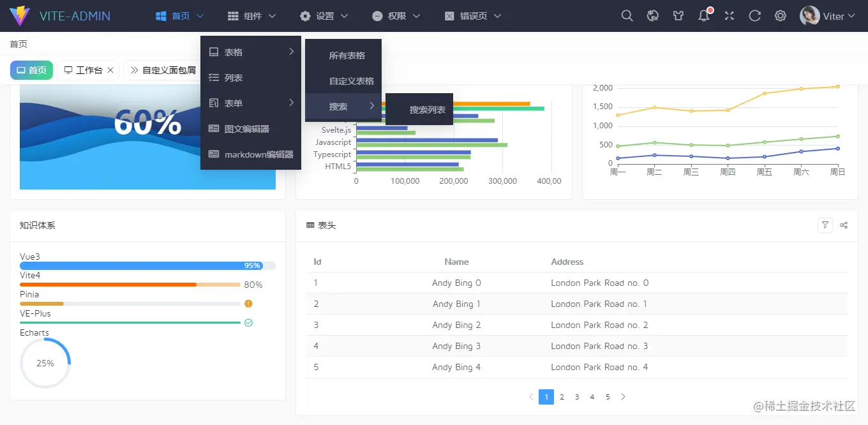The height and width of the screenshot is (425, 868).
Task: Click the Windows icon beside 首页 menu
Action: (161, 16)
